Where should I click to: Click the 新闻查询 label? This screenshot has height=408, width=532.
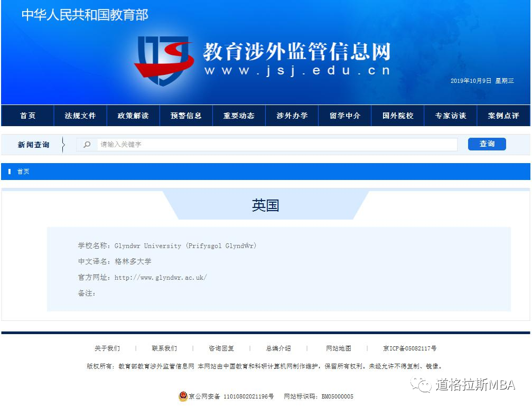click(34, 145)
